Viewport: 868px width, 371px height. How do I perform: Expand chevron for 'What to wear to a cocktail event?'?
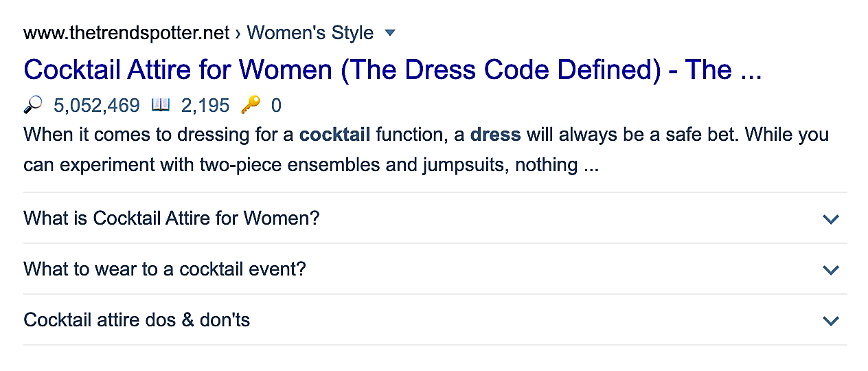(831, 270)
